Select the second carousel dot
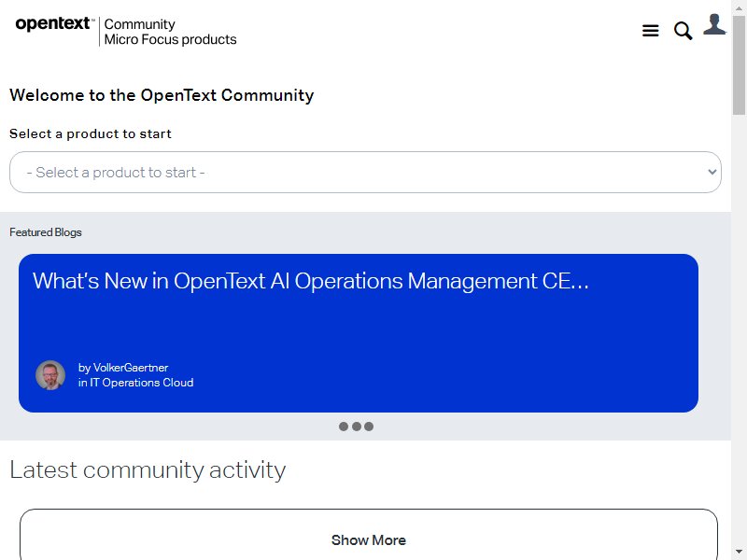 tap(357, 427)
